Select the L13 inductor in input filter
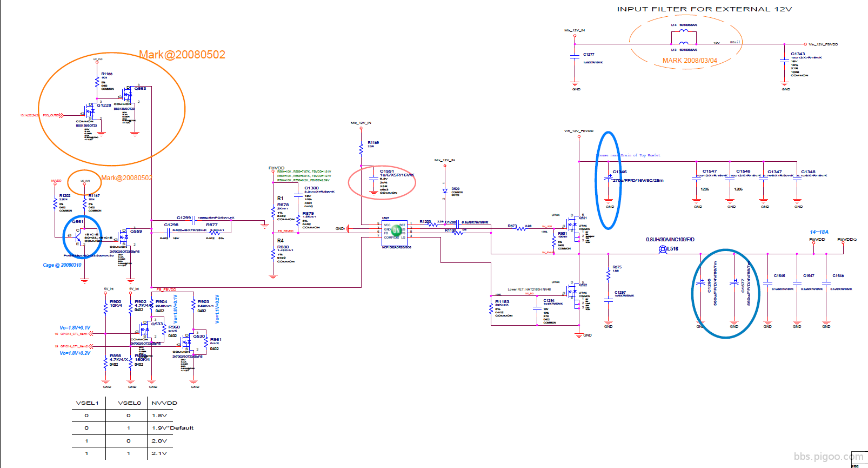Image resolution: width=868 pixels, height=468 pixels. point(684,43)
